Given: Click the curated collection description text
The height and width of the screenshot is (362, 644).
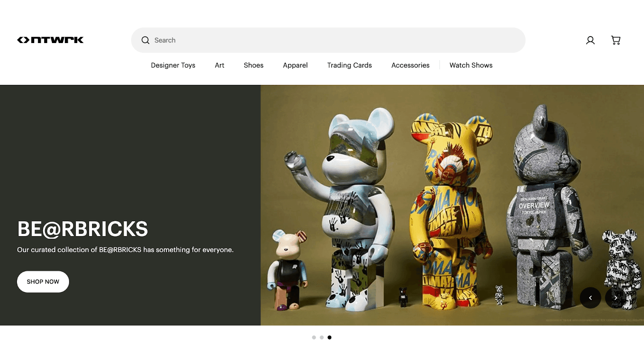Looking at the screenshot, I should click(125, 250).
